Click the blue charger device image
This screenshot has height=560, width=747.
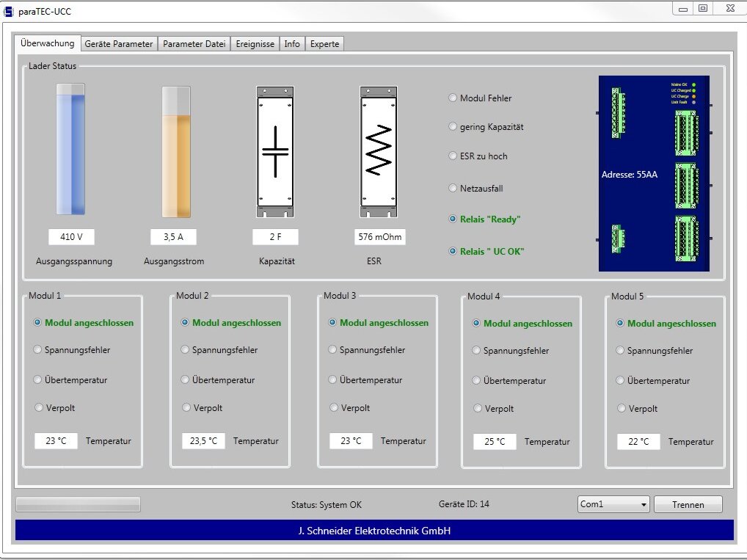click(654, 173)
